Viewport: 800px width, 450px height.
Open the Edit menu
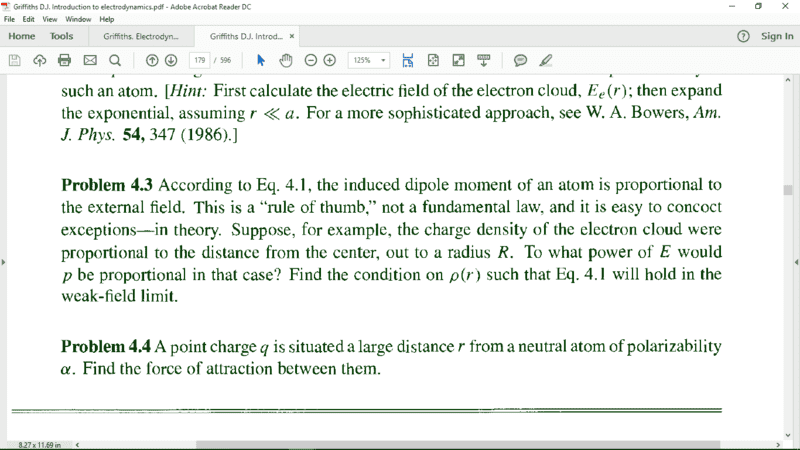[28, 19]
